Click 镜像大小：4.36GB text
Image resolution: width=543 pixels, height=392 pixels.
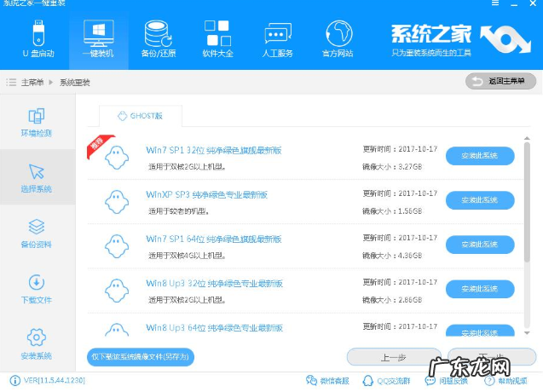392,256
